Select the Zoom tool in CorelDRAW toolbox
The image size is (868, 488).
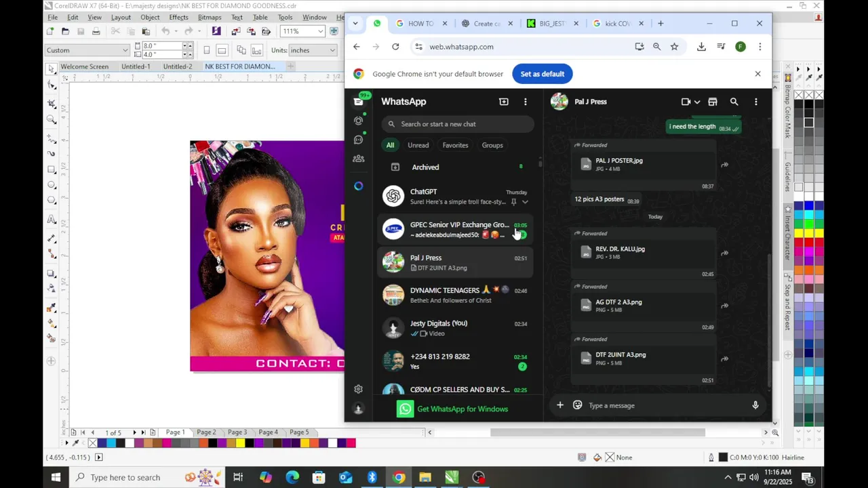coord(52,120)
